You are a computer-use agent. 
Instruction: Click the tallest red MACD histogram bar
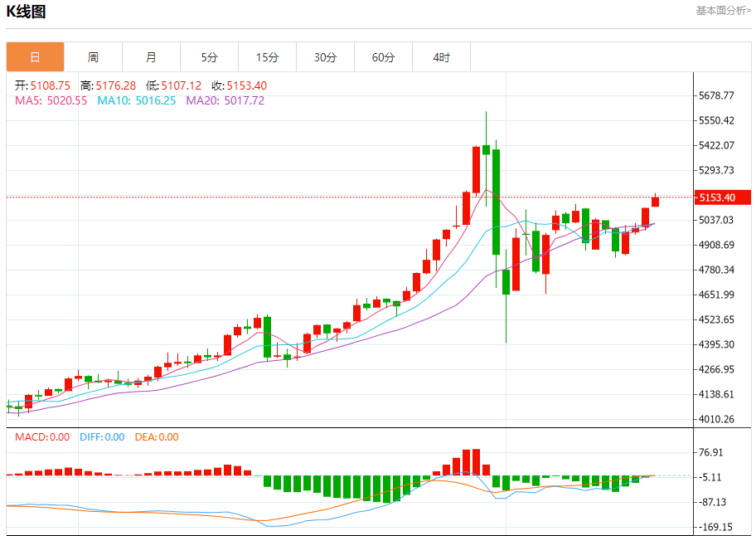click(477, 462)
